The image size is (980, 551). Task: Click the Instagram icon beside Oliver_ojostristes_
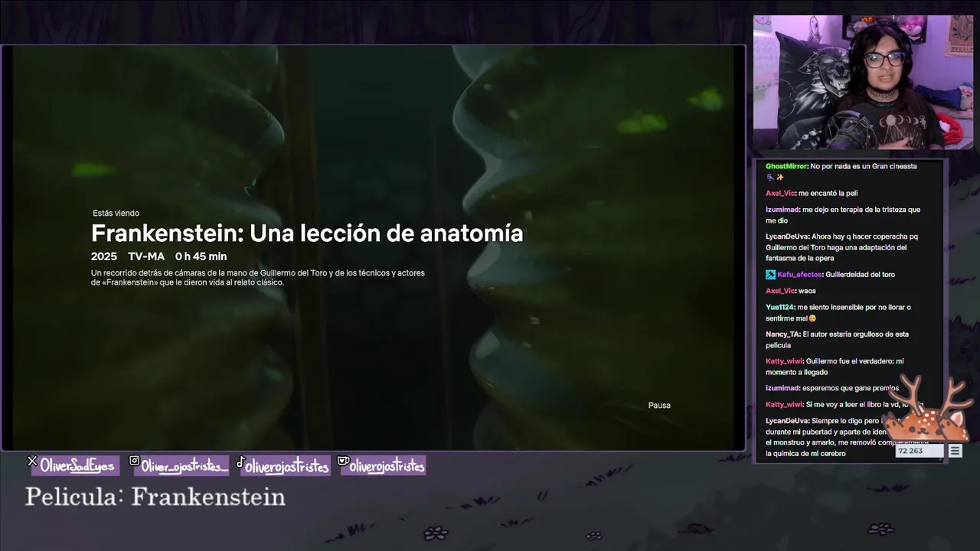[x=135, y=461]
